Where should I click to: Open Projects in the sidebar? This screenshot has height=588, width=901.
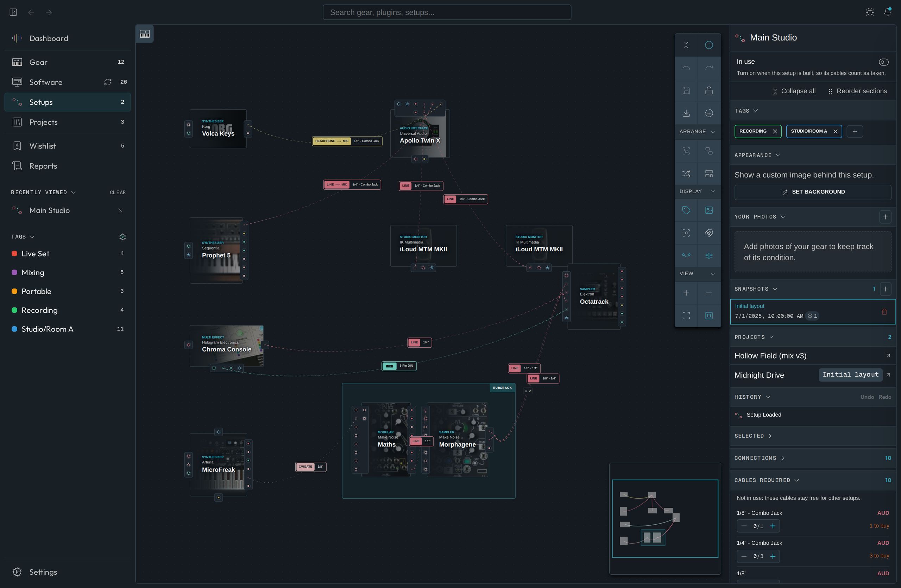click(x=68, y=122)
